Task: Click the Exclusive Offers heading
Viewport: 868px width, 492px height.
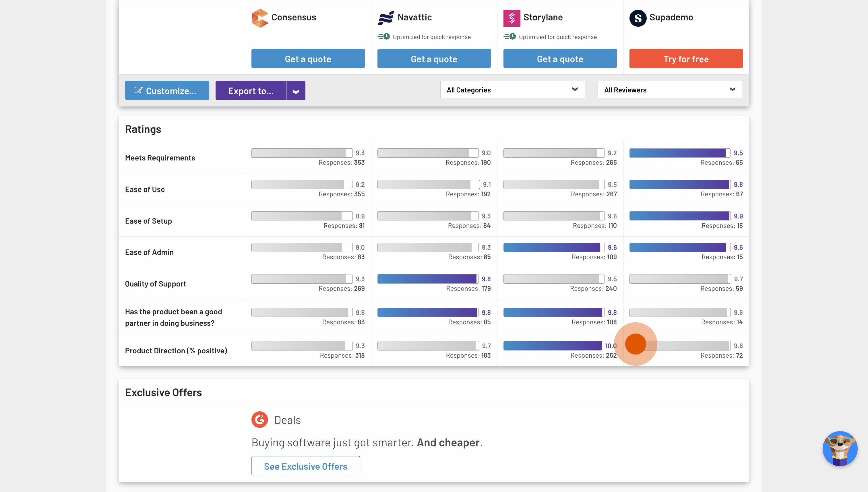Action: 163,392
